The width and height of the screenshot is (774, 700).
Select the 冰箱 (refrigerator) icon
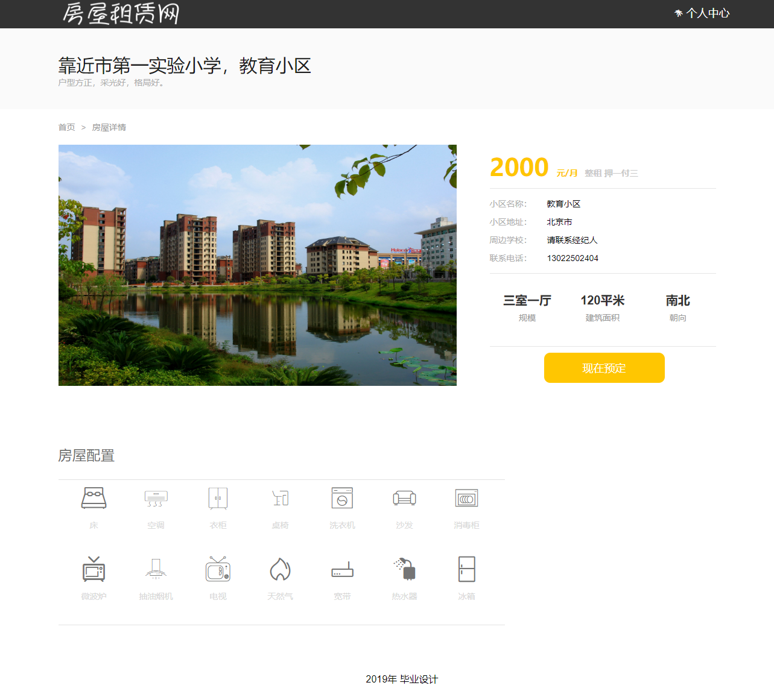pos(466,569)
